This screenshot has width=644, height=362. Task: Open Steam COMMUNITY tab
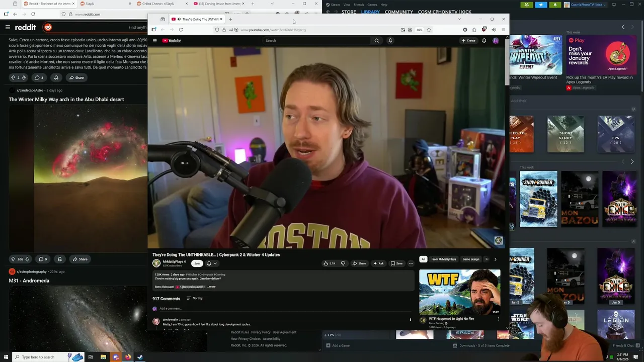point(398,12)
